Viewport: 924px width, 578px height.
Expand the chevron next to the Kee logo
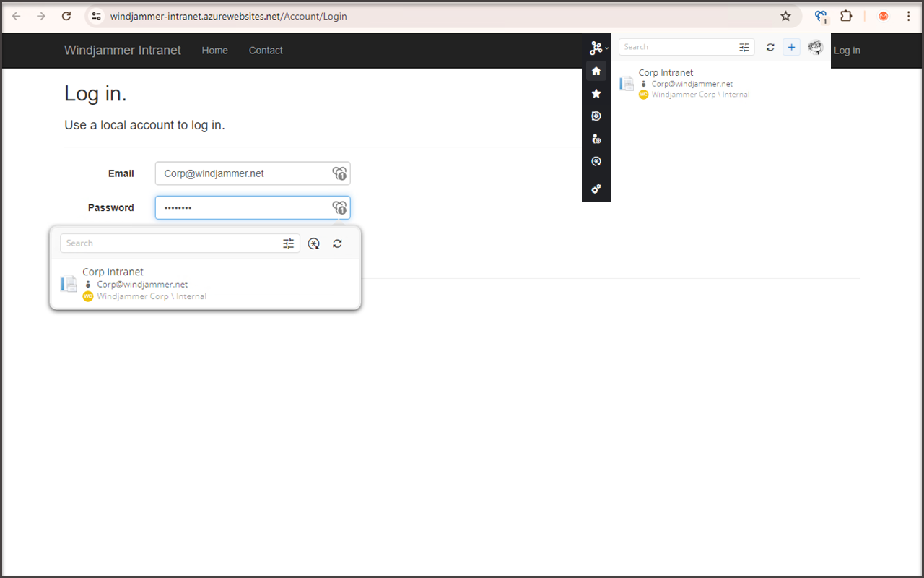point(605,48)
